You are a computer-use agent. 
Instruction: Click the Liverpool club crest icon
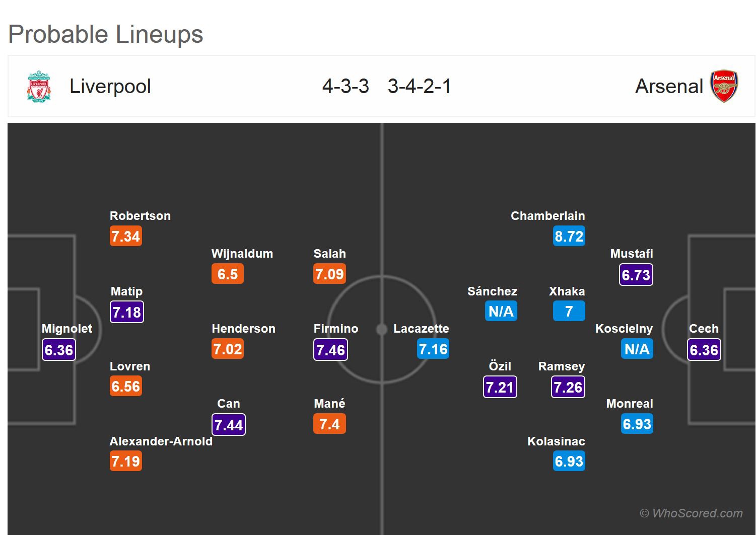(x=39, y=87)
